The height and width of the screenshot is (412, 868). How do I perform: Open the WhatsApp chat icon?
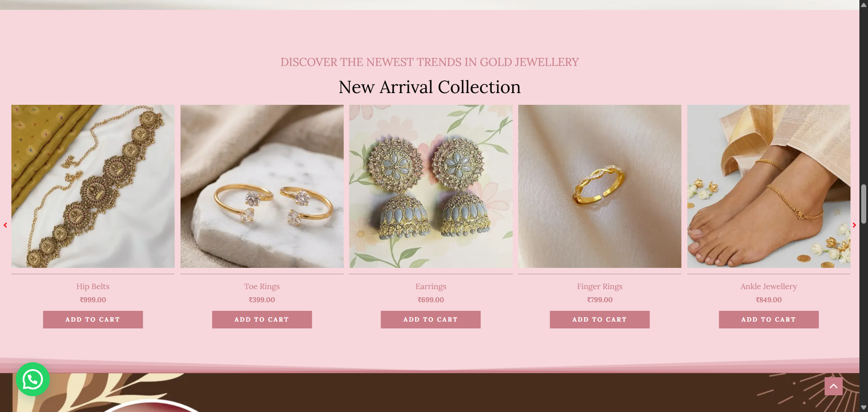pyautogui.click(x=33, y=379)
